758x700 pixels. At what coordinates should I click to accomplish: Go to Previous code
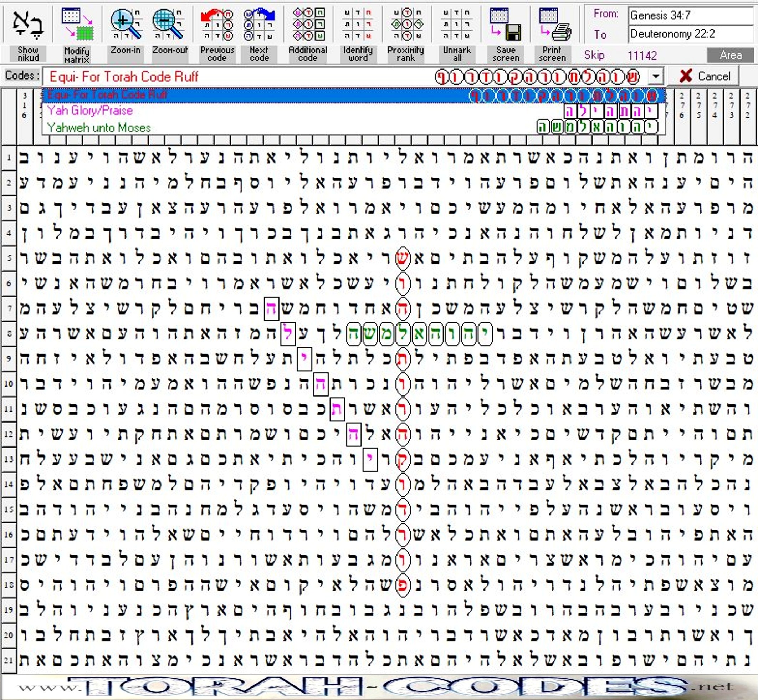pos(217,25)
